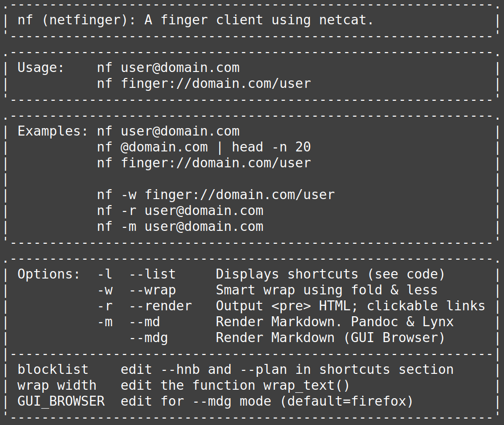Click the "wrap_text()" function name

tap(306, 385)
